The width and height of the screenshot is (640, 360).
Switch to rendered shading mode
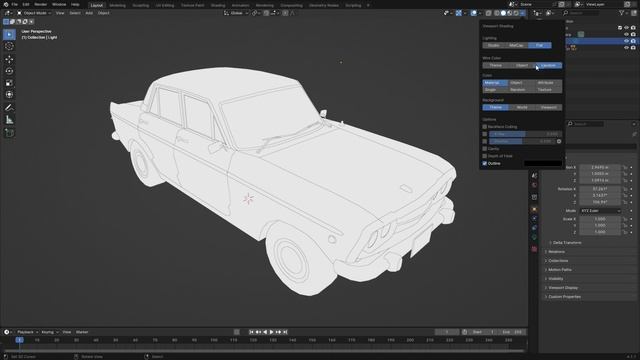[516, 13]
